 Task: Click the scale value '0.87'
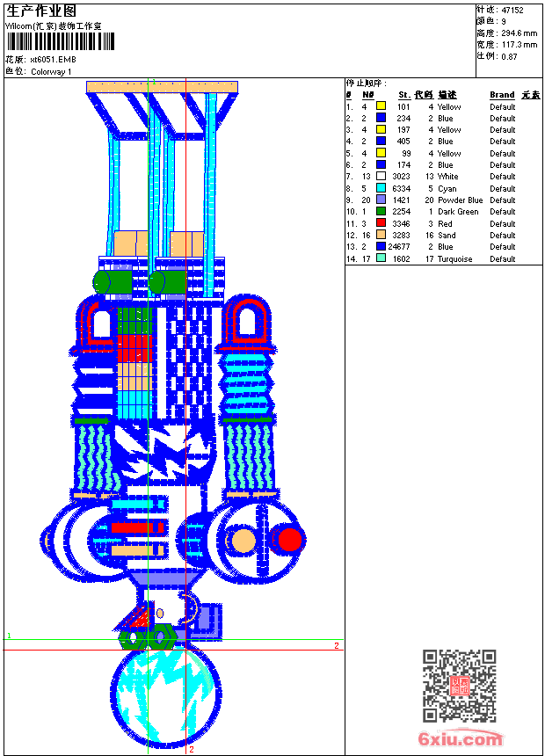(x=509, y=56)
